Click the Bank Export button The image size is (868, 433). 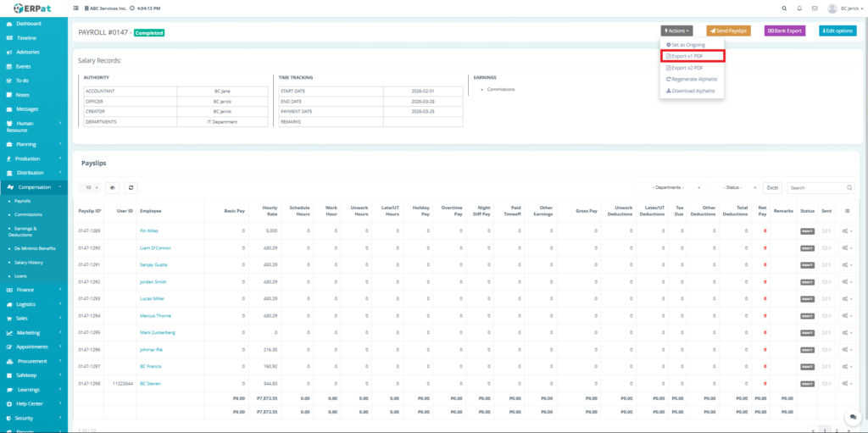tap(784, 31)
